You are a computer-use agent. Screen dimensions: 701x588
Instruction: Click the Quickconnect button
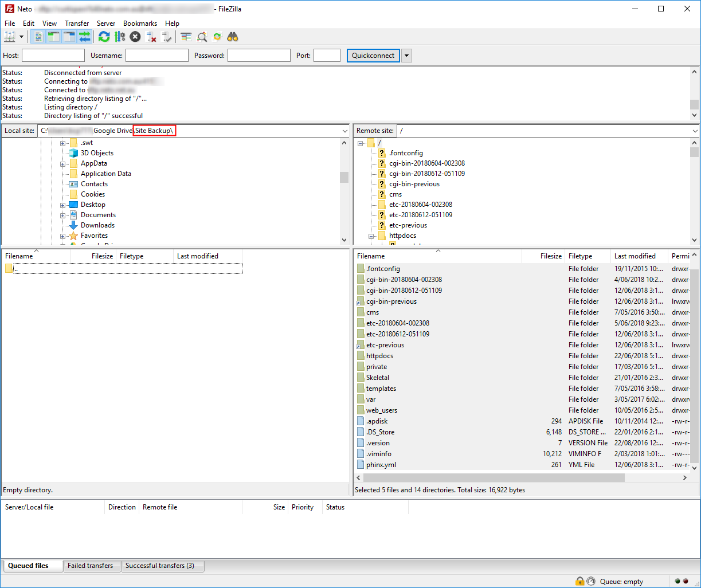point(373,56)
